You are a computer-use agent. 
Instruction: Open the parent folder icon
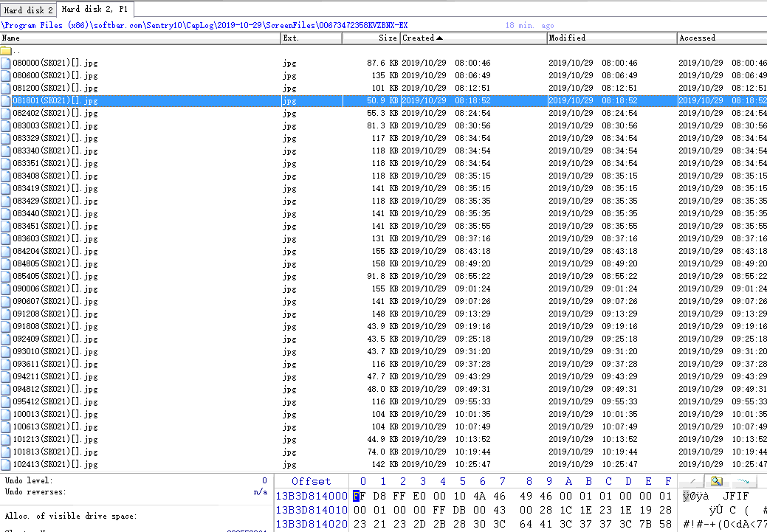[x=6, y=51]
